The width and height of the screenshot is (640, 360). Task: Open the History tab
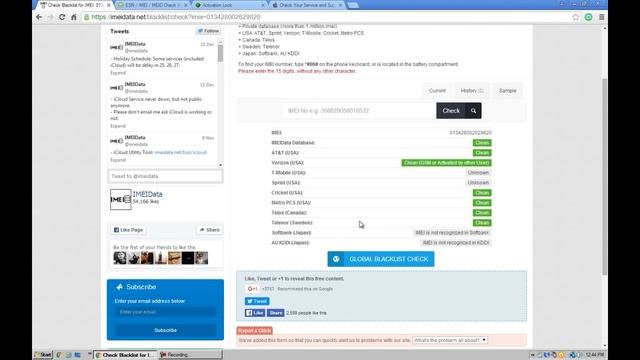click(472, 91)
